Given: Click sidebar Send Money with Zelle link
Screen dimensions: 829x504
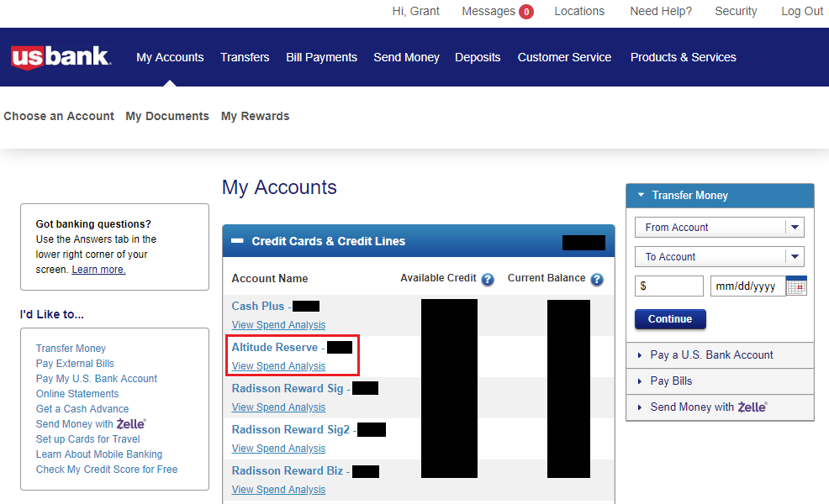Looking at the screenshot, I should [x=91, y=423].
